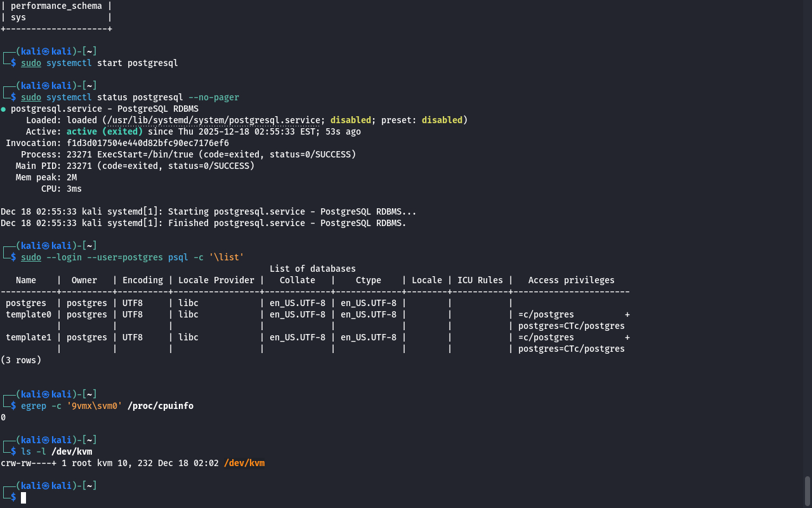The height and width of the screenshot is (508, 812).
Task: Click the '(3 rows)' result text
Action: coord(21,360)
